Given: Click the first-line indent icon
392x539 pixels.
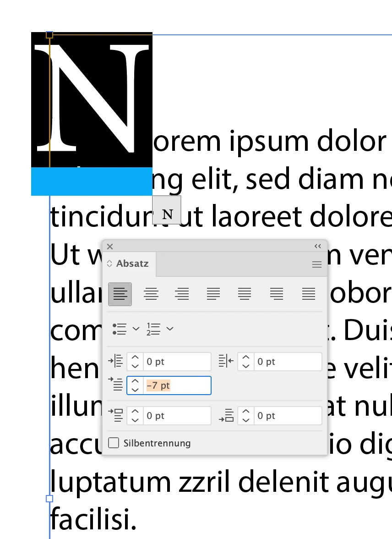Looking at the screenshot, I should click(116, 384).
